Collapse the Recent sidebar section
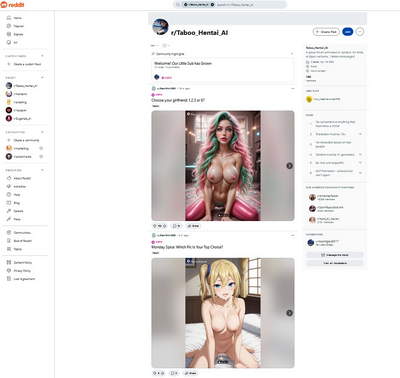Image resolution: width=400 pixels, height=378 pixels. (x=42, y=78)
